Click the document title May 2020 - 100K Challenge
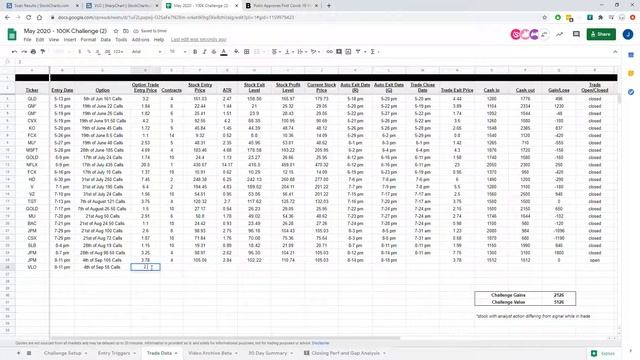Image resolution: width=640 pixels, height=360 pixels. (65, 31)
